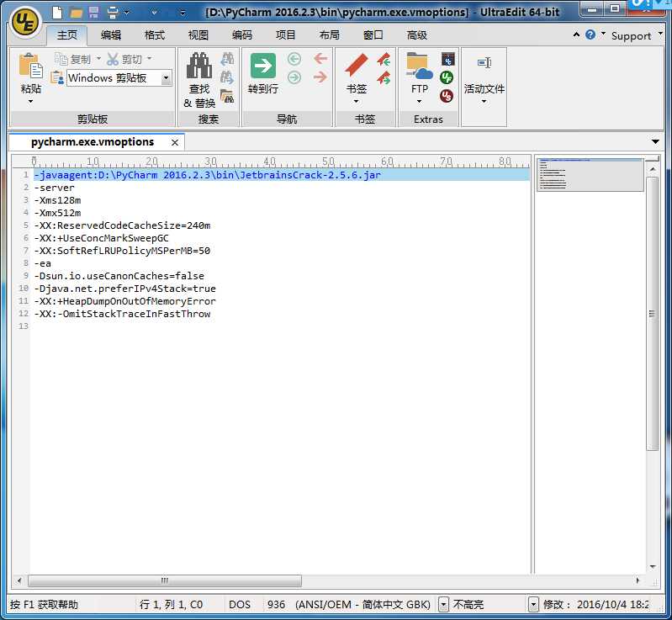Image resolution: width=672 pixels, height=620 pixels.
Task: Open the print dropdown arrow in quick toolbar
Action: click(126, 13)
